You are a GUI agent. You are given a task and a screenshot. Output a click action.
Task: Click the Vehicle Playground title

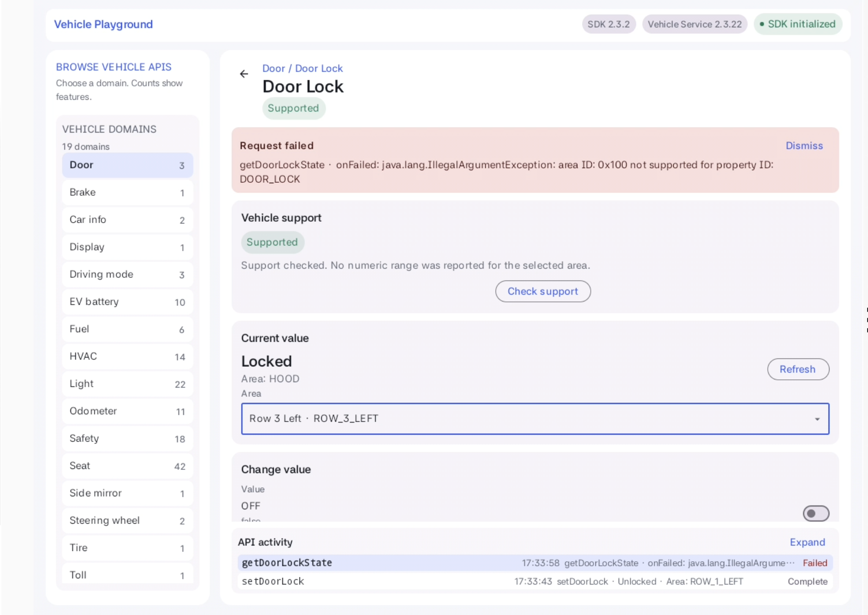103,25
